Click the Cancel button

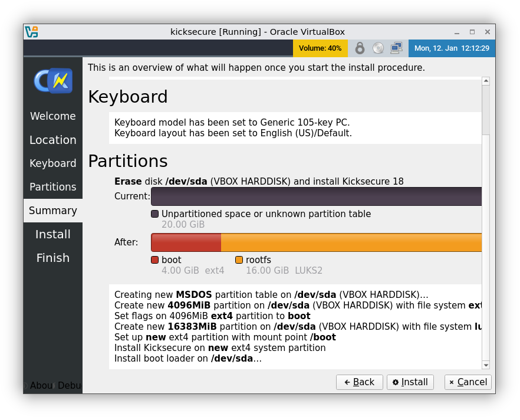(x=468, y=382)
